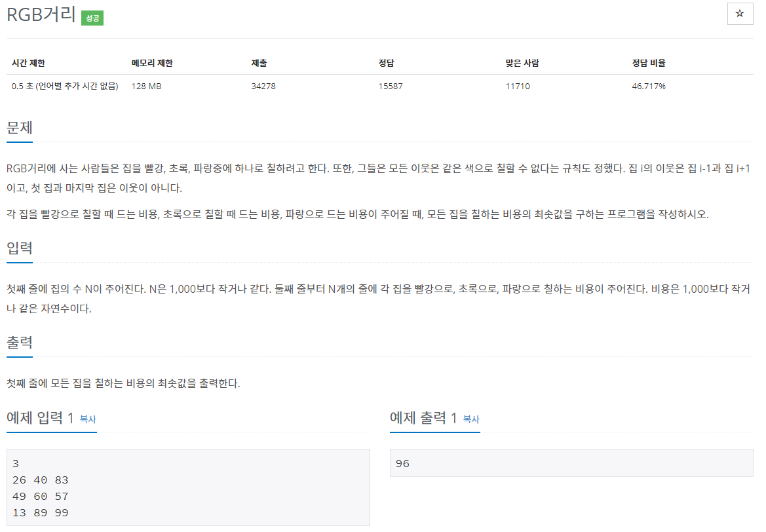
Task: Click the input description starting 첫째 줄에 집의 수
Action: pos(379,299)
